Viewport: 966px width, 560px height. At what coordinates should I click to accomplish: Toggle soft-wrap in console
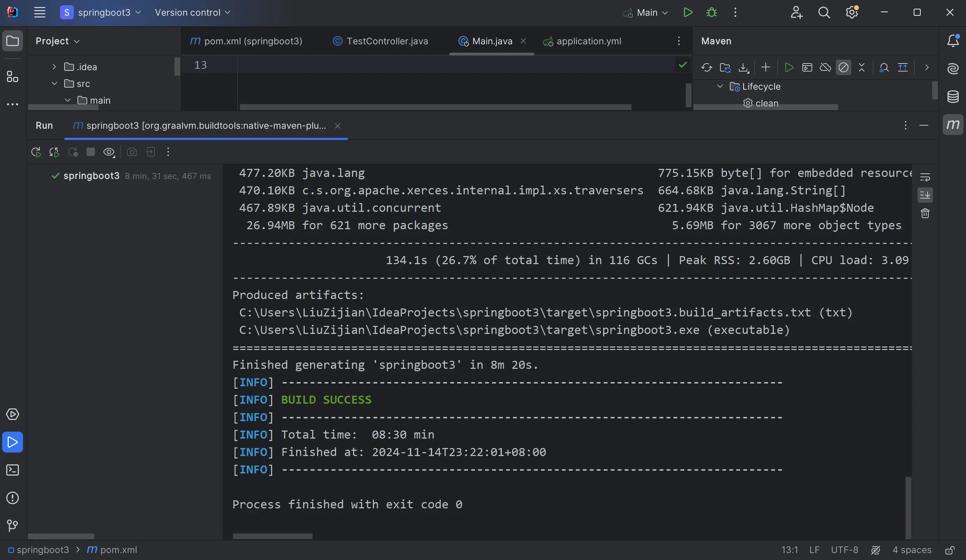pyautogui.click(x=925, y=177)
